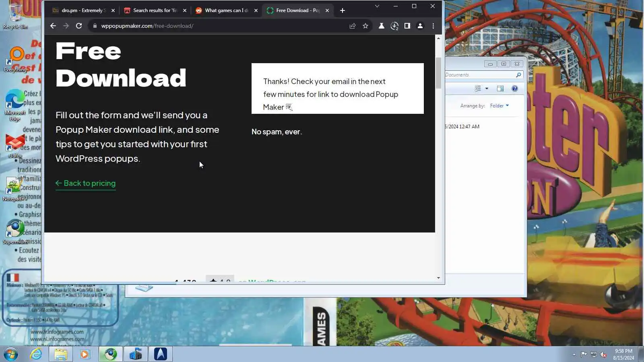
Task: Select the 12:47 AM date entry in Explorer
Action: (x=462, y=127)
